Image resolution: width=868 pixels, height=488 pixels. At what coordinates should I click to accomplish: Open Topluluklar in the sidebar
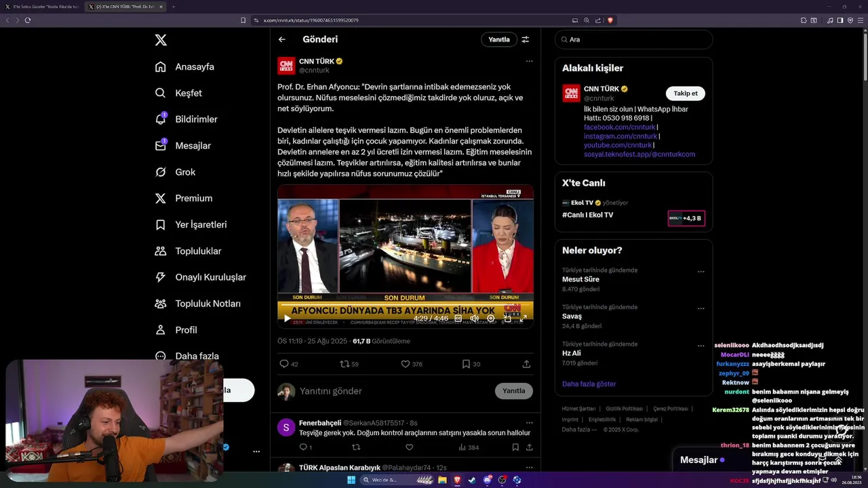(x=189, y=251)
